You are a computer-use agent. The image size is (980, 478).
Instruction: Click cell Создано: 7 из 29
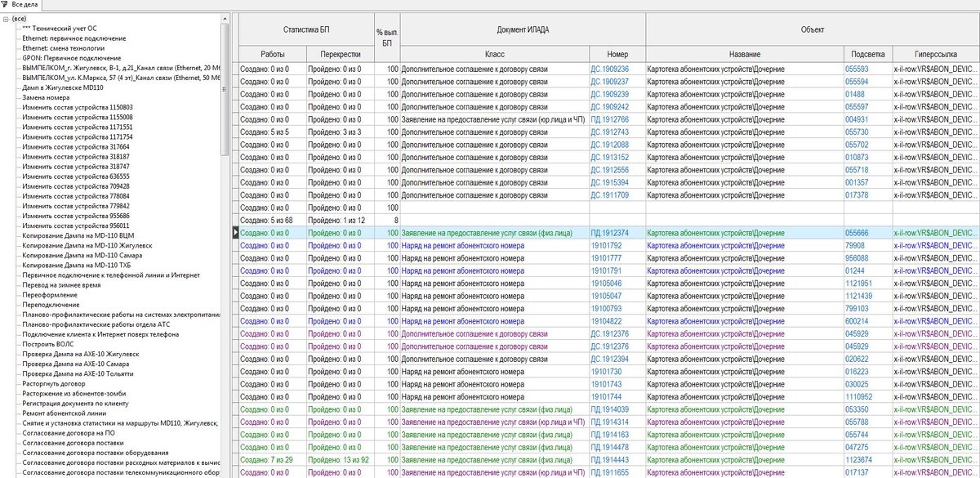[x=272, y=459]
